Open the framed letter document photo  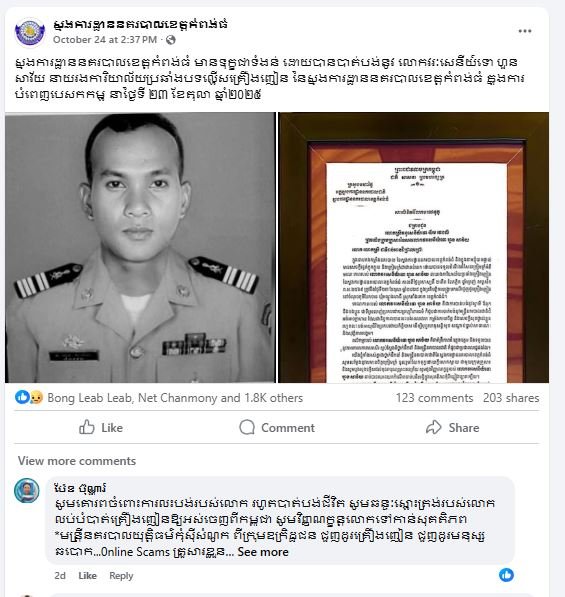coord(413,247)
